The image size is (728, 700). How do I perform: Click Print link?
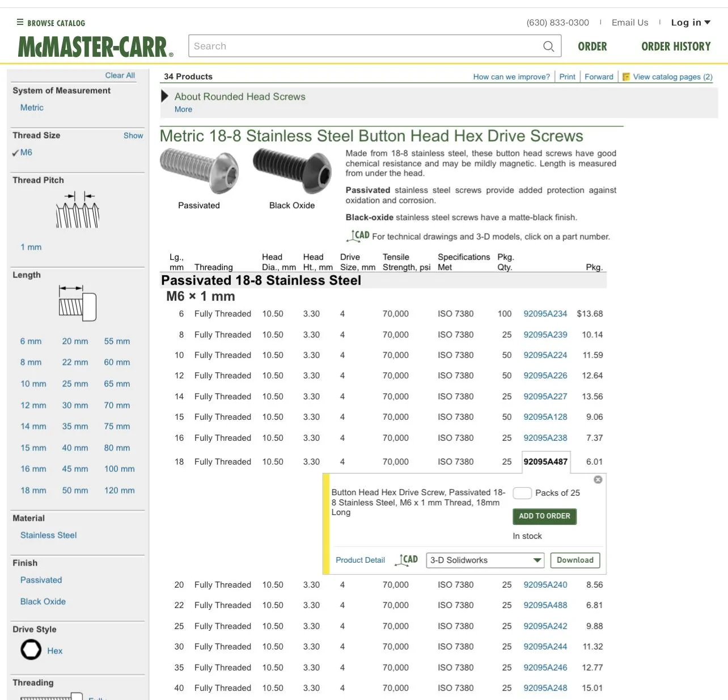click(567, 77)
